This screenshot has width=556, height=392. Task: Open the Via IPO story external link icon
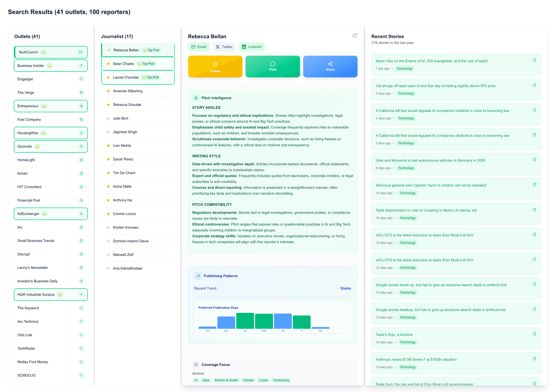(x=534, y=85)
